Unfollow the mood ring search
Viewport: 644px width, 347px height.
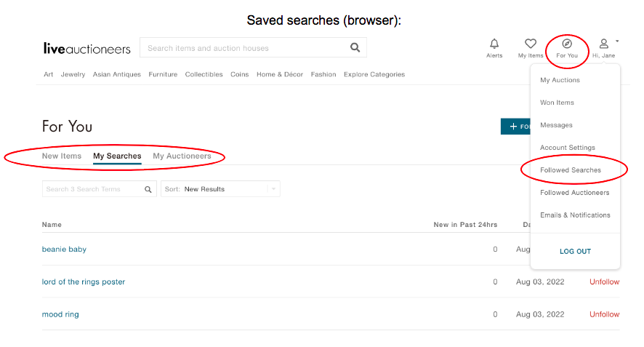[x=604, y=314]
